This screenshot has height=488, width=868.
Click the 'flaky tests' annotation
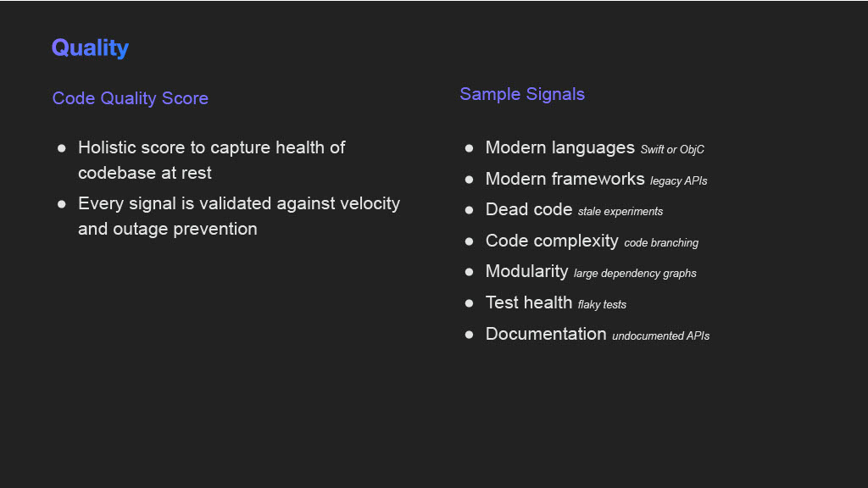pos(602,304)
